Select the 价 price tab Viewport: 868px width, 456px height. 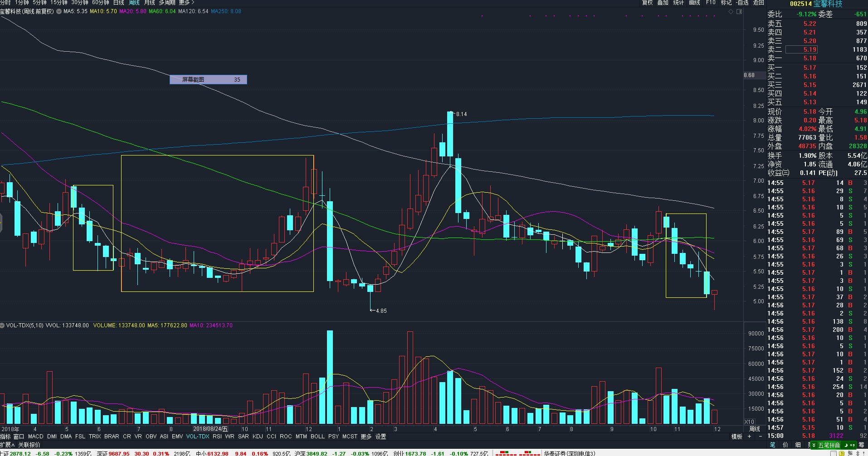[x=785, y=445]
